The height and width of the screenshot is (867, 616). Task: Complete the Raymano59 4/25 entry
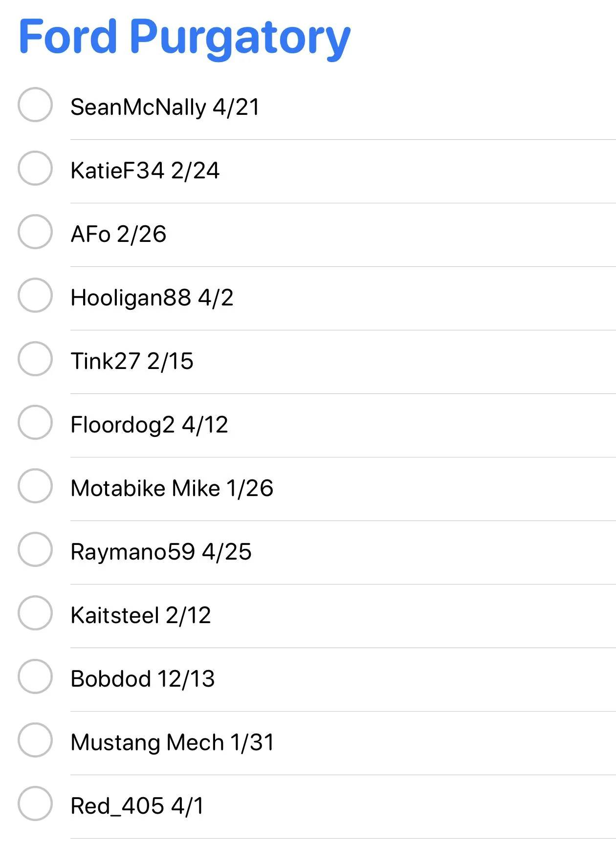[x=35, y=549]
